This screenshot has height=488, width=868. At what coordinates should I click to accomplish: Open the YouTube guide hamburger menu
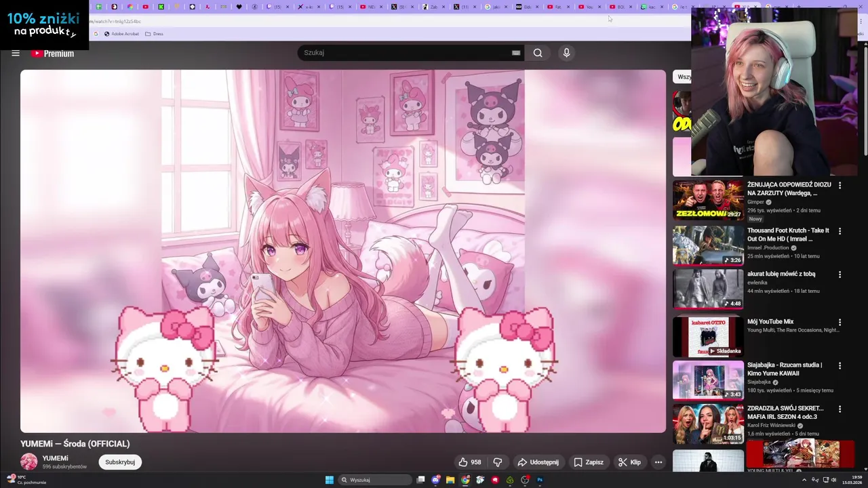(16, 53)
